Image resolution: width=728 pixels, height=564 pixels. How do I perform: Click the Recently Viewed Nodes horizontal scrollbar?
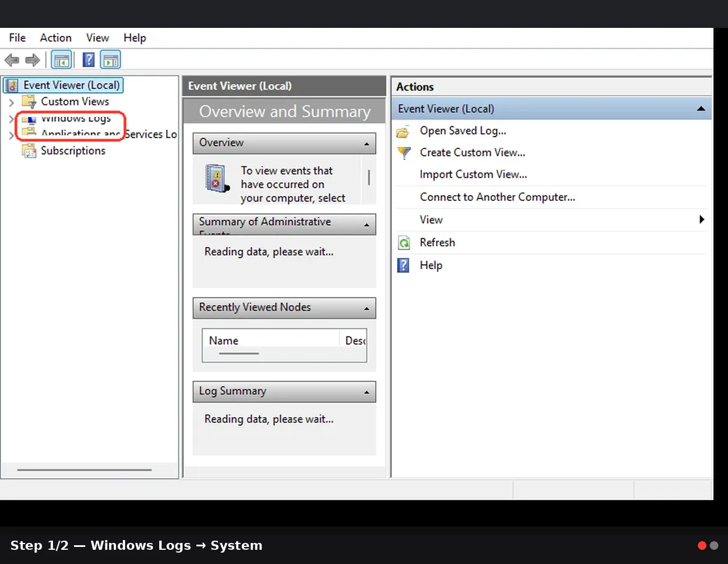(x=239, y=353)
